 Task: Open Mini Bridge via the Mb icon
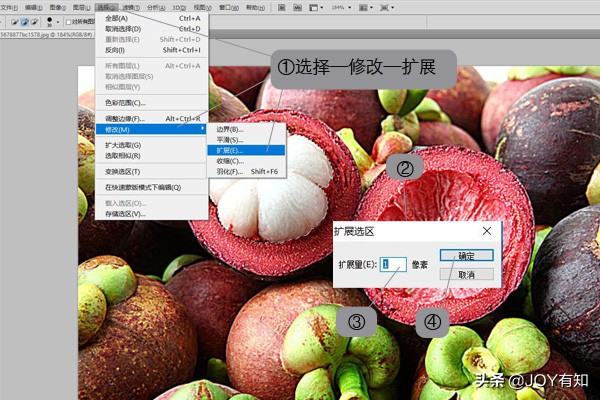tap(297, 7)
